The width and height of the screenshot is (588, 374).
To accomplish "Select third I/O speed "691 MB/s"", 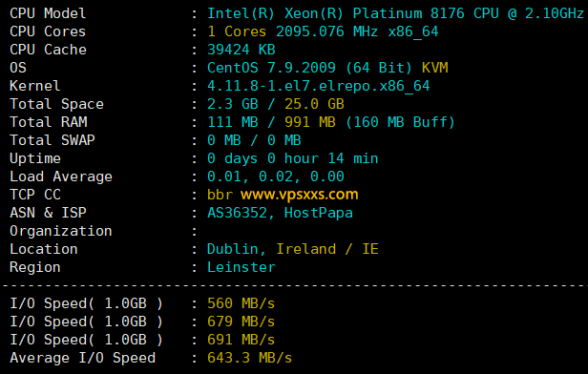I will pos(241,340).
